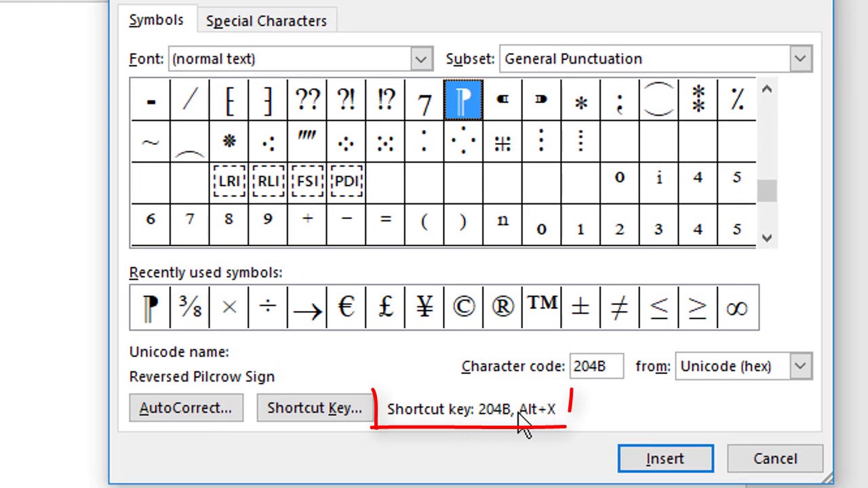Choose the euro € recent symbol
This screenshot has width=868, height=488.
click(346, 308)
